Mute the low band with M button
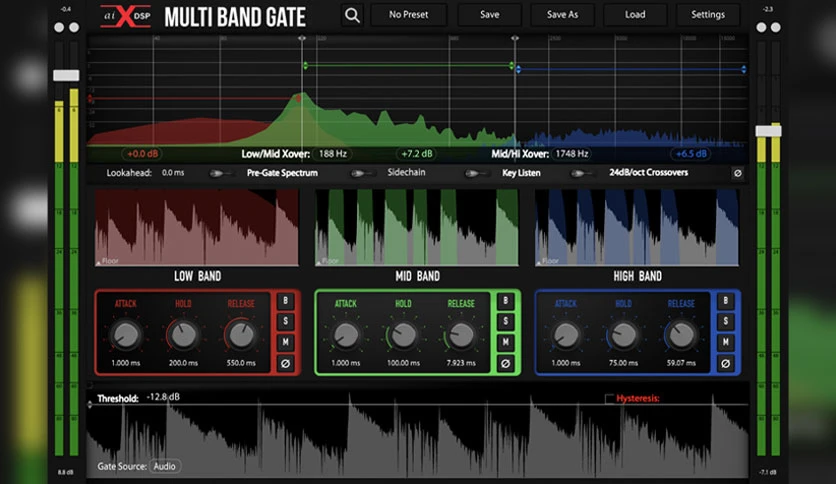 (x=285, y=342)
